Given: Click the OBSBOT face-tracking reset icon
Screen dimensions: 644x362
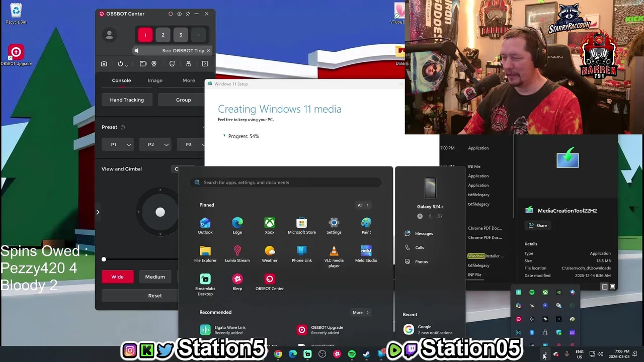Looking at the screenshot, I should click(172, 64).
